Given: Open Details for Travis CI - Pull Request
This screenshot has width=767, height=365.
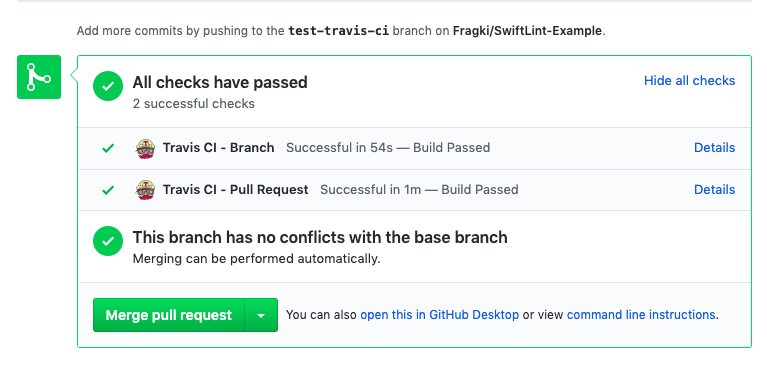Looking at the screenshot, I should 714,189.
